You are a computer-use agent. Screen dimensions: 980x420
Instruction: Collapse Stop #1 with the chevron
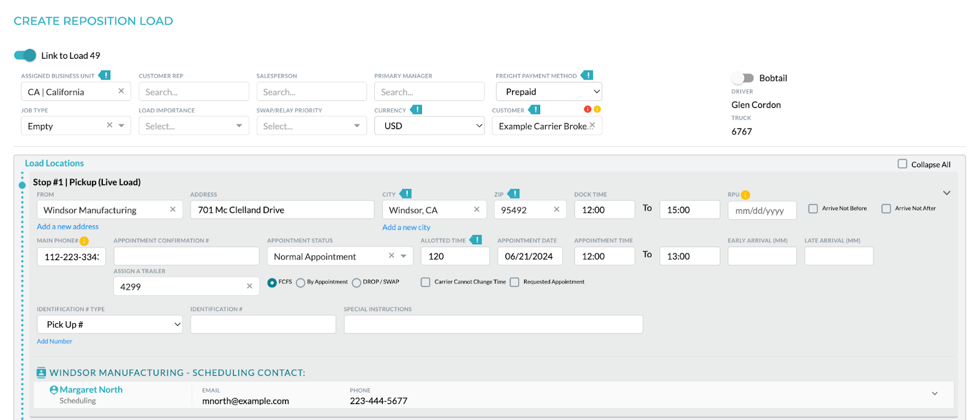tap(946, 193)
